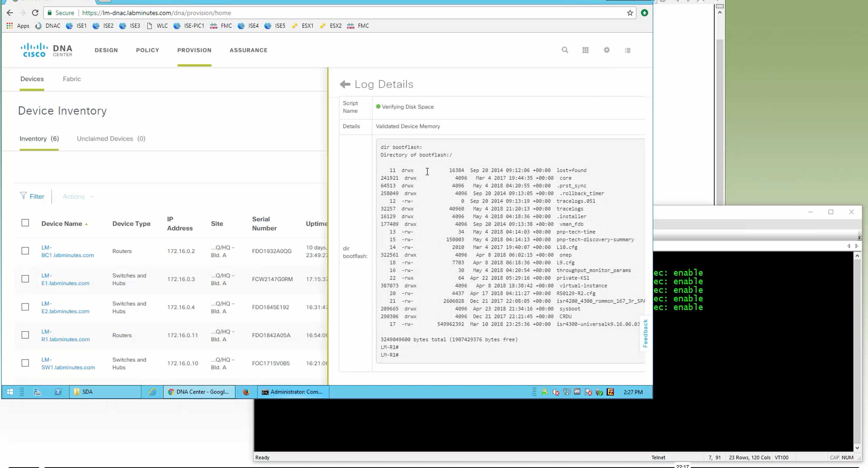Open the task list icon in header
The width and height of the screenshot is (868, 468).
point(628,50)
